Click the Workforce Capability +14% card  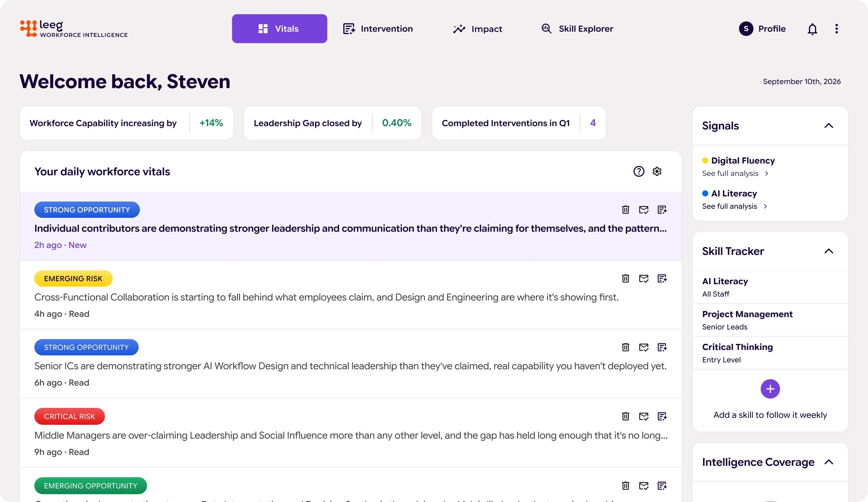click(127, 123)
